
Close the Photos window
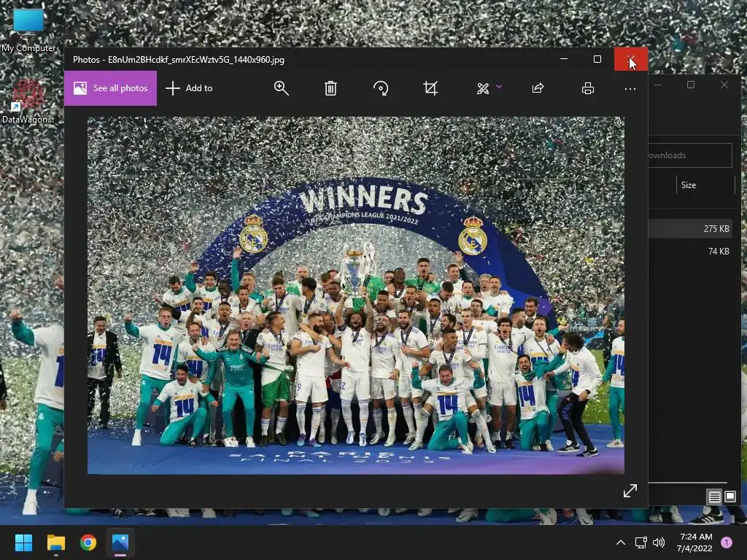tap(631, 59)
